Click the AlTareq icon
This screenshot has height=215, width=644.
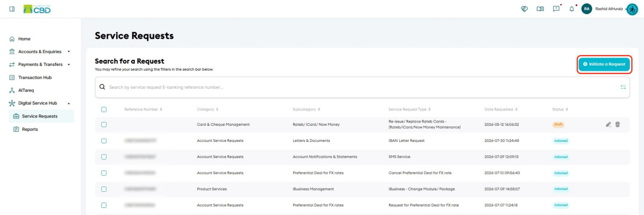pyautogui.click(x=12, y=90)
